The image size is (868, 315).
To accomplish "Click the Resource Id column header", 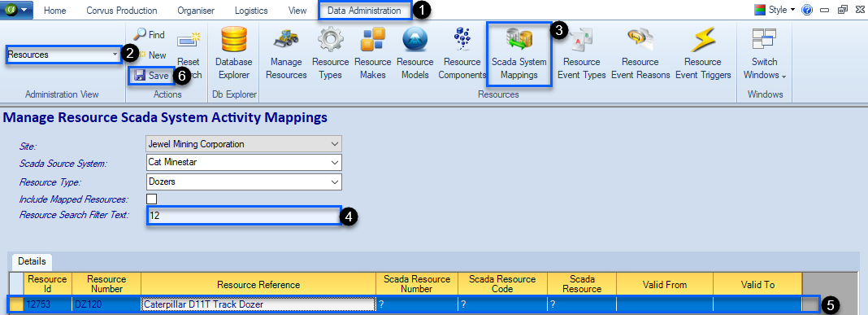I will (x=48, y=285).
